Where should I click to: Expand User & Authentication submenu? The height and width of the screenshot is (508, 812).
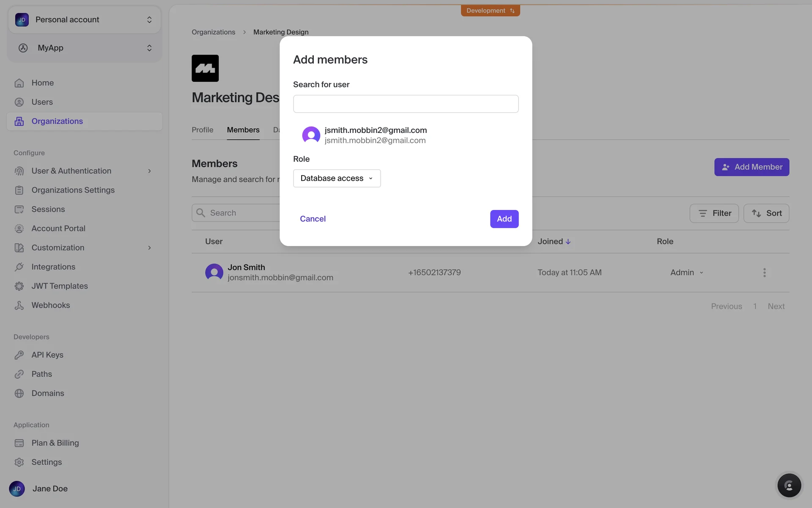pos(149,171)
